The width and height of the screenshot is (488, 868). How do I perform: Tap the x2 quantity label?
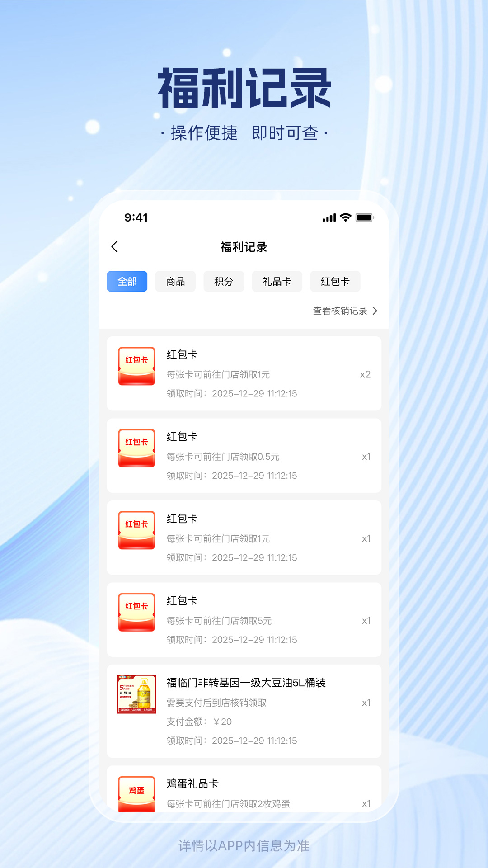(x=365, y=374)
